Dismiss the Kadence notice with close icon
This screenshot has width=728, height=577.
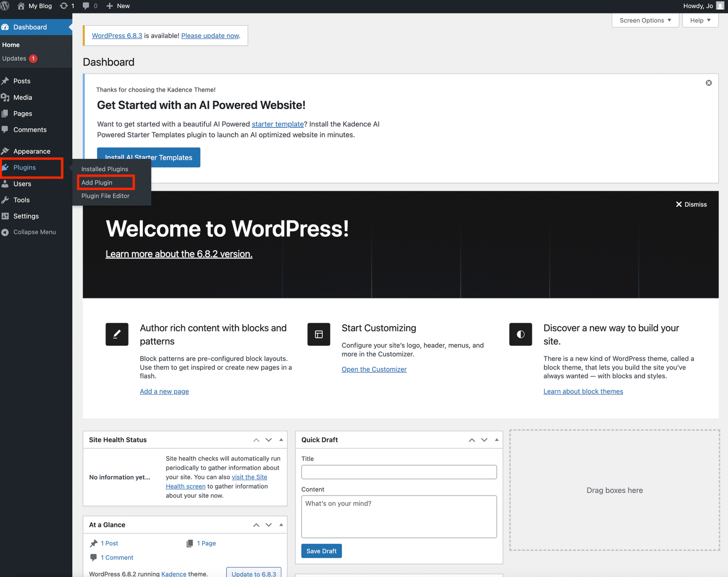coord(708,83)
